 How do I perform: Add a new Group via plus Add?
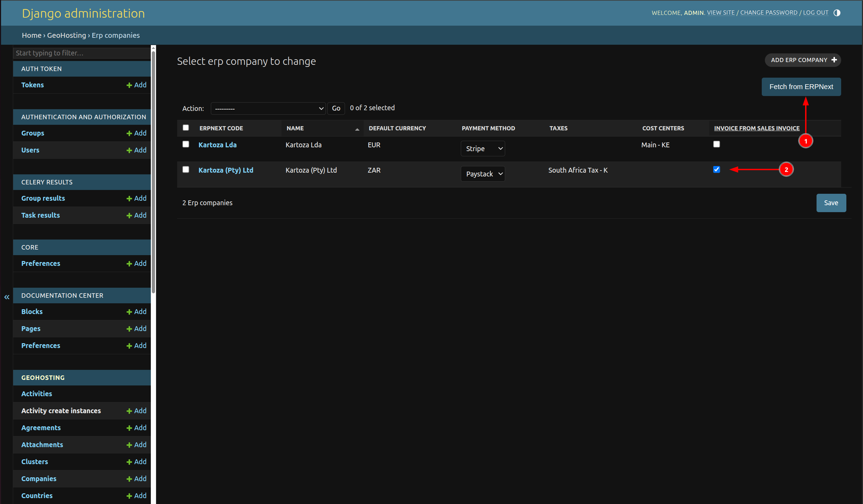(137, 133)
